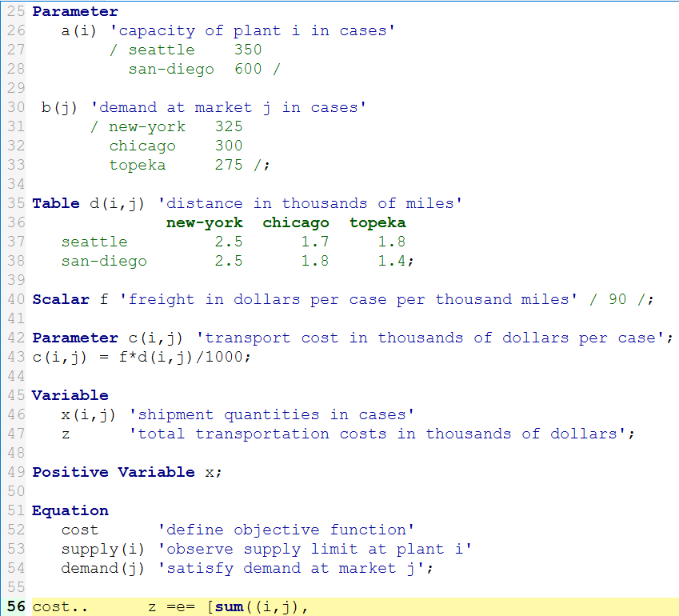679x616 pixels.
Task: Place cursor on the 'Table' keyword
Action: 55,203
